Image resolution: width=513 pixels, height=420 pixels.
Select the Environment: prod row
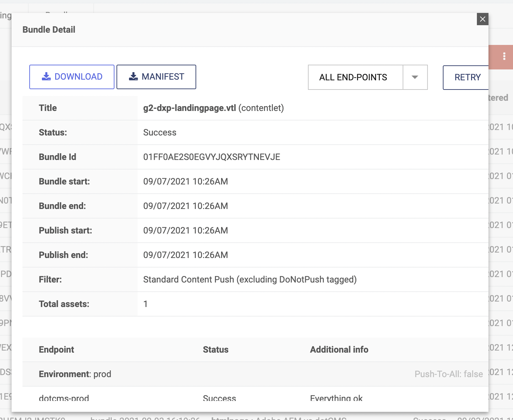pos(75,374)
